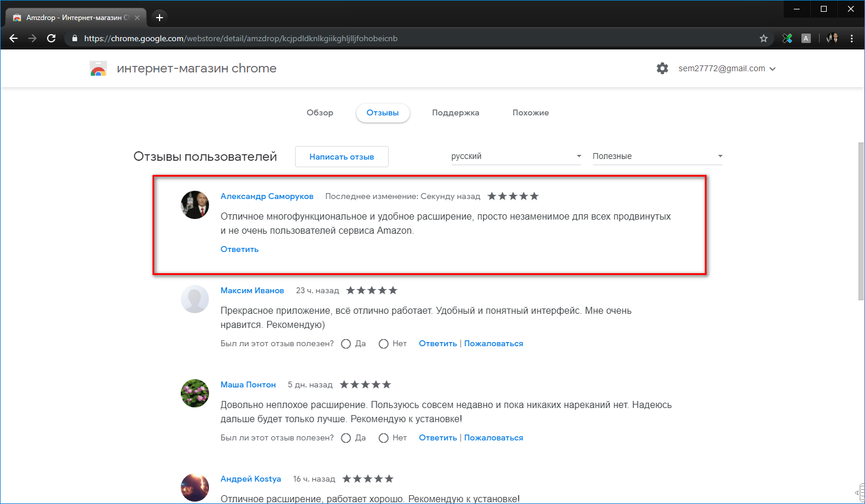
Task: Click review text starting 'Прекрасное приложение'
Action: (x=426, y=317)
